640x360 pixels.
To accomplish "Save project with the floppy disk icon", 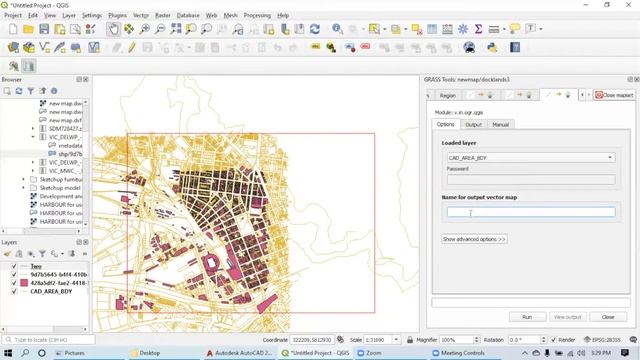I will coord(44,29).
